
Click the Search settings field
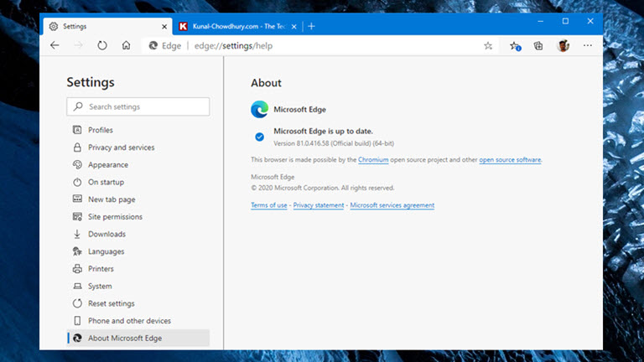tap(138, 106)
